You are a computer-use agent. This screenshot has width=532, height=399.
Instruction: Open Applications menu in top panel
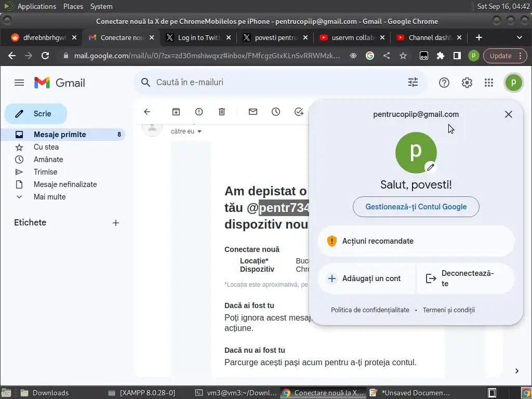point(37,6)
